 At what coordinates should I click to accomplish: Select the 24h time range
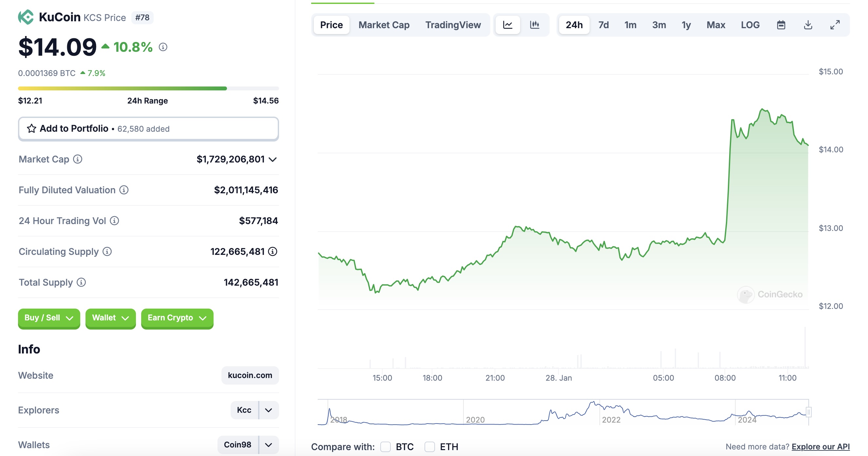574,25
